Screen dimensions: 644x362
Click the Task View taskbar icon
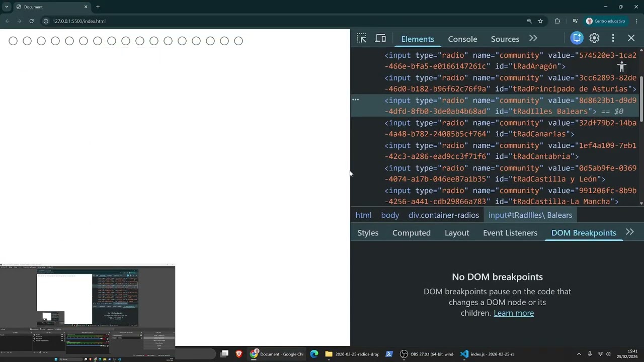click(x=224, y=354)
